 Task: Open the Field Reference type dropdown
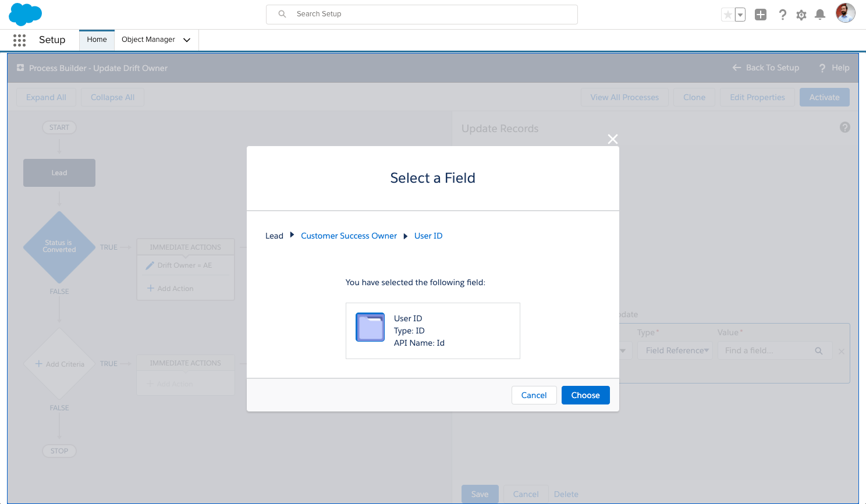(675, 350)
